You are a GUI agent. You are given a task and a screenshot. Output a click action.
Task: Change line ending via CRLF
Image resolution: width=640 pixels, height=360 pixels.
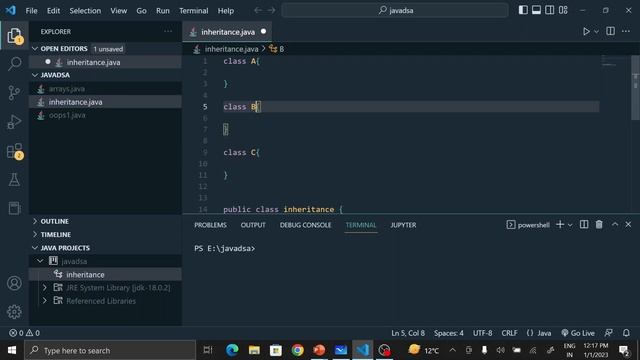click(x=509, y=333)
